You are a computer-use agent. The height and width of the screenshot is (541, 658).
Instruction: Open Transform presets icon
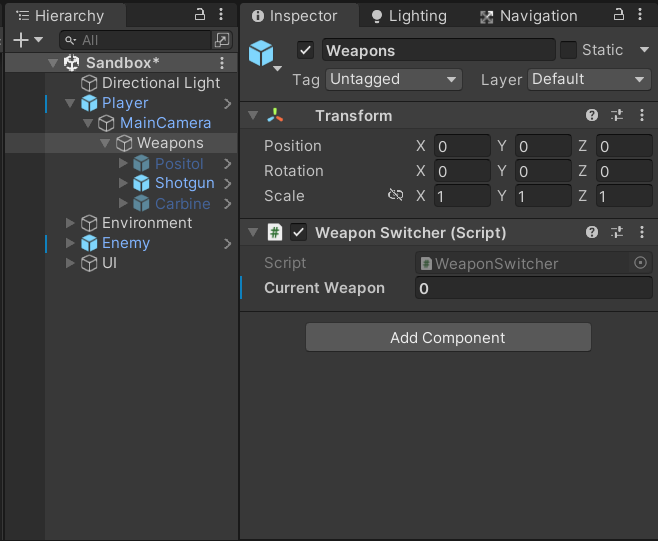[x=617, y=115]
